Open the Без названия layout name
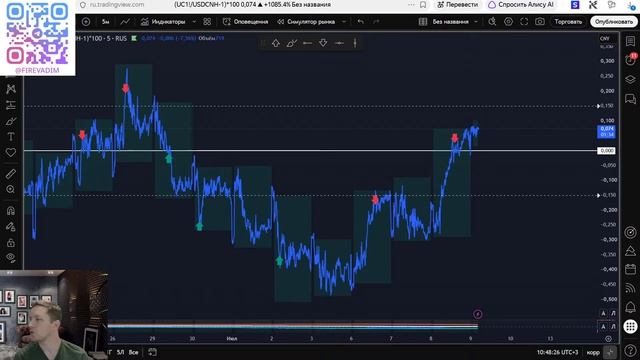 coord(450,22)
